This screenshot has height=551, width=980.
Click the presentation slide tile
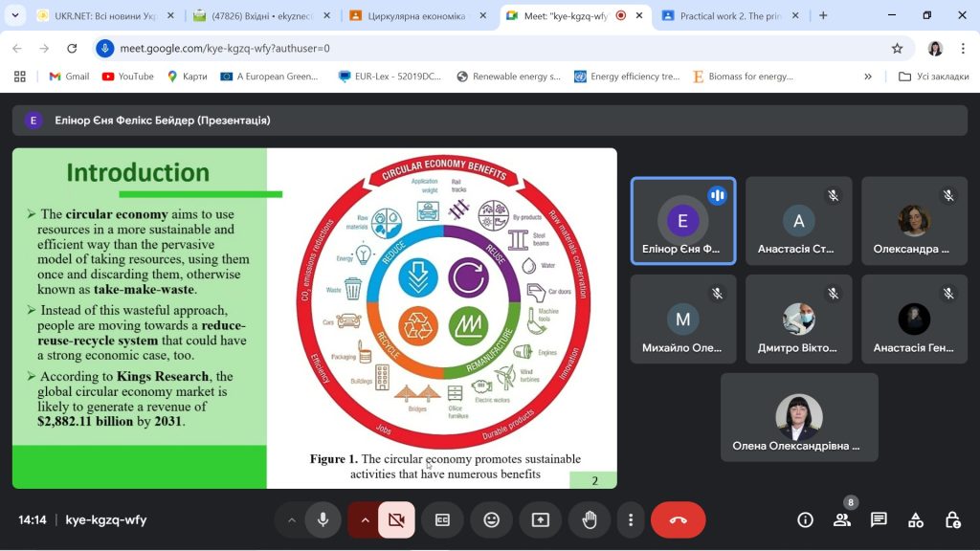(314, 318)
